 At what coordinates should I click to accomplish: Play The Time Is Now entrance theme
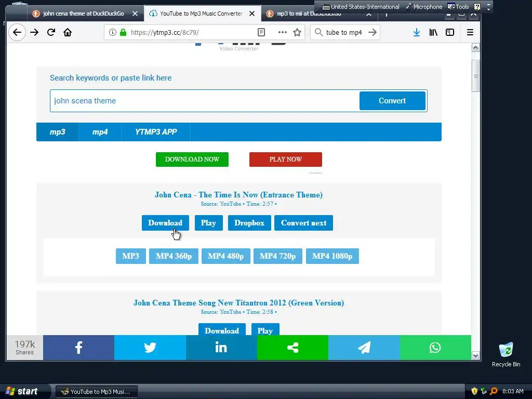(209, 223)
